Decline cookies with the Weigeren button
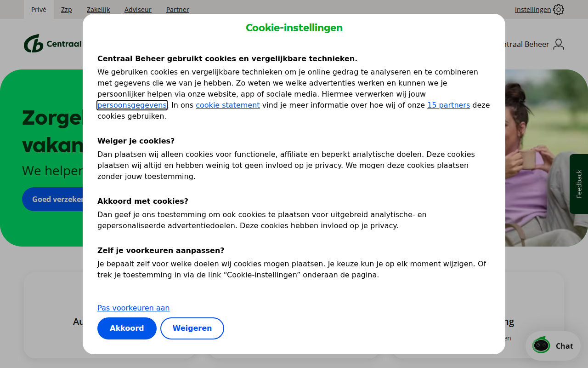This screenshot has height=368, width=588. (192, 328)
